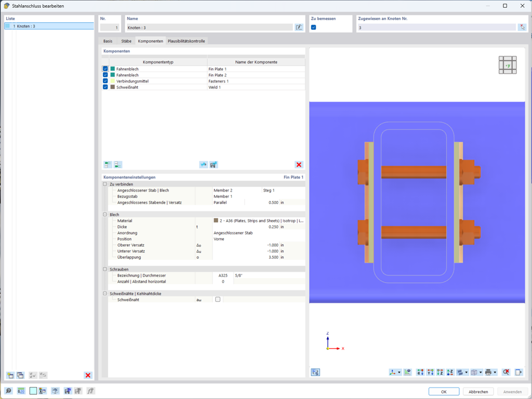Click the new list item icon at bottom left

click(10, 375)
